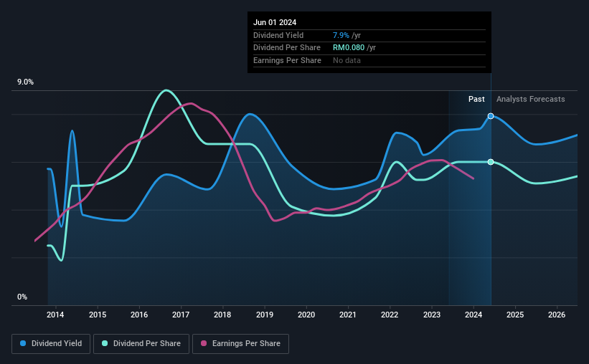Click the Earnings Per Share tooltip row label
Screen dimensions: 589x364
(288, 60)
